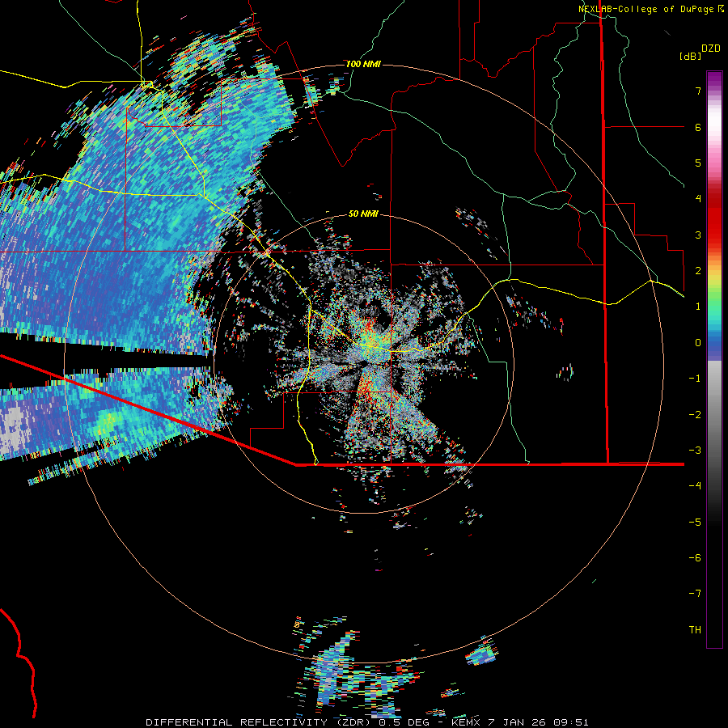This screenshot has height=728, width=728.
Task: Click the 100 NMI range ring label
Action: coord(363,64)
